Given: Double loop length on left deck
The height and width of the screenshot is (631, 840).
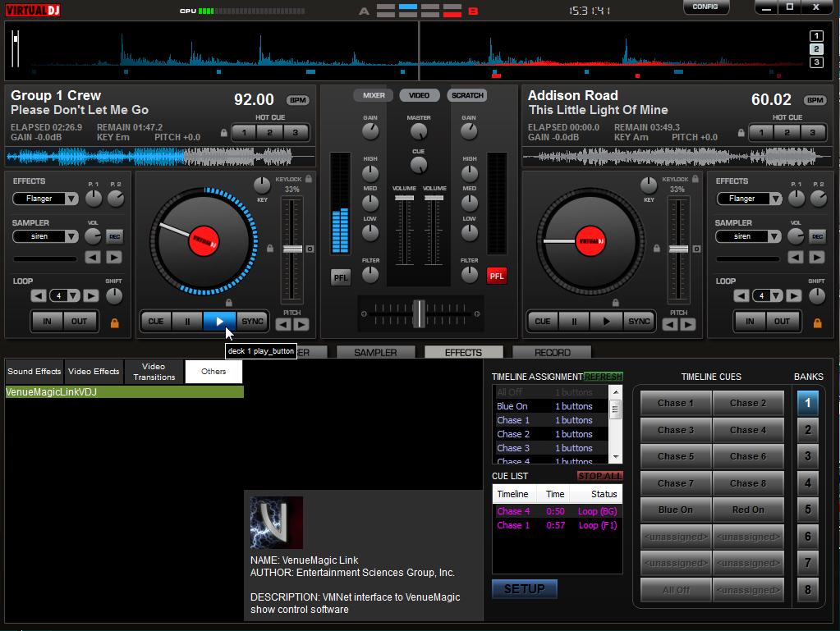Looking at the screenshot, I should tap(91, 295).
